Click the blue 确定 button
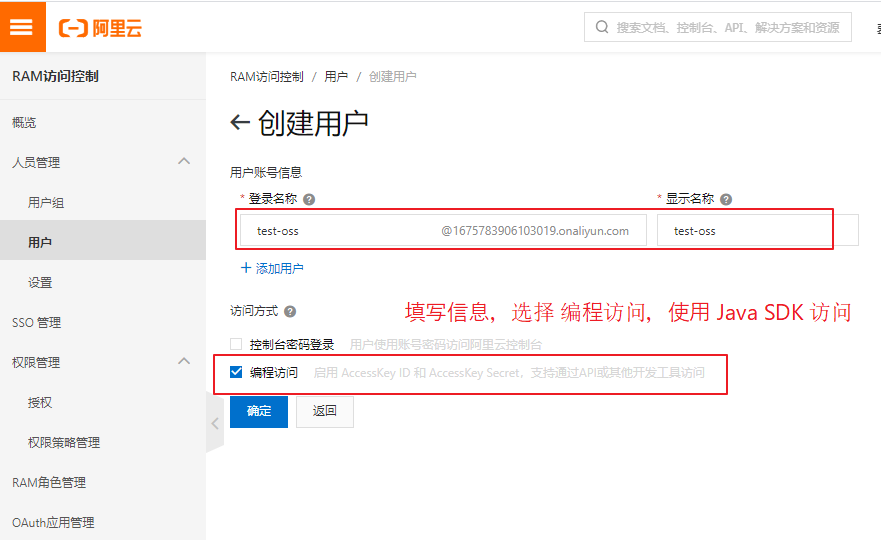This screenshot has height=540, width=881. (x=259, y=412)
